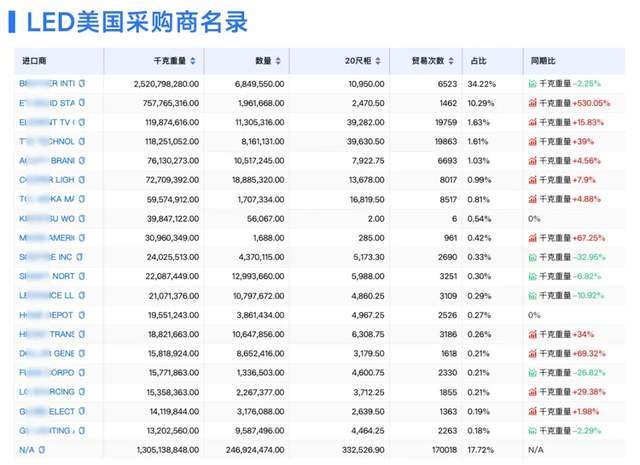This screenshot has width=640, height=465.
Task: Open importer link ending 'NT TV'
Action: pyautogui.click(x=47, y=122)
